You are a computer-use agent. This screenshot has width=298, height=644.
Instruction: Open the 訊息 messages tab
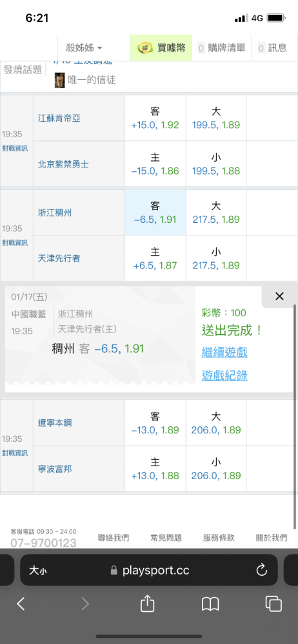click(272, 48)
